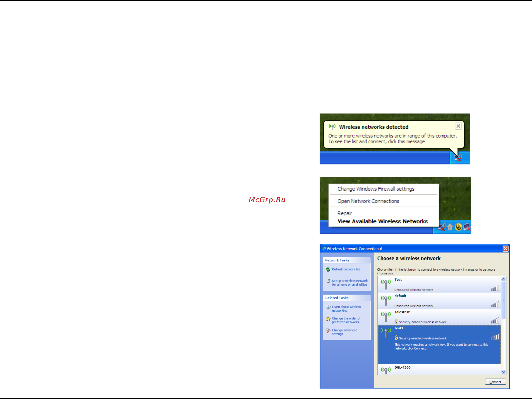532x399 pixels.
Task: Choose Repair from the context menu
Action: (x=345, y=213)
